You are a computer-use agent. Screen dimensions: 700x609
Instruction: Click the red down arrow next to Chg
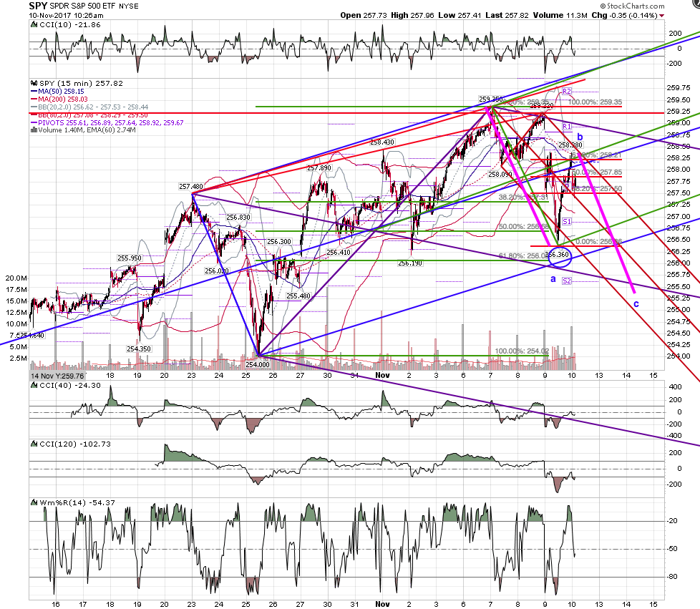[661, 16]
